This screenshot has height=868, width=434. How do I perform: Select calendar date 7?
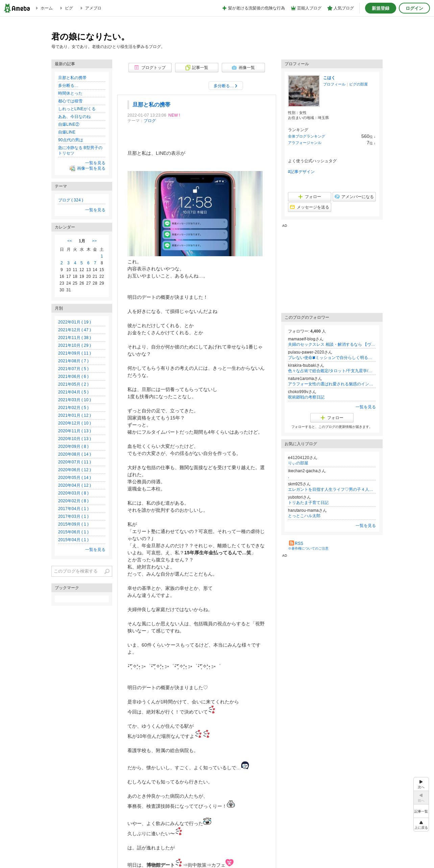[95, 263]
